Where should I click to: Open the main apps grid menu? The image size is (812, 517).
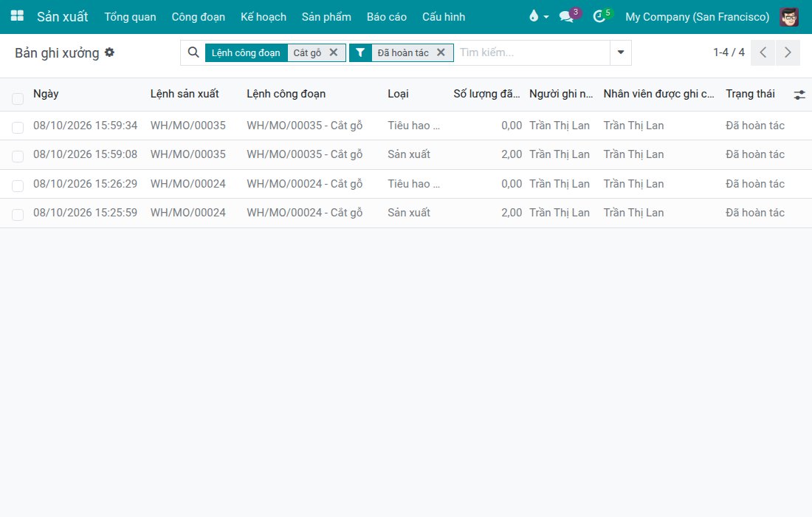click(17, 16)
